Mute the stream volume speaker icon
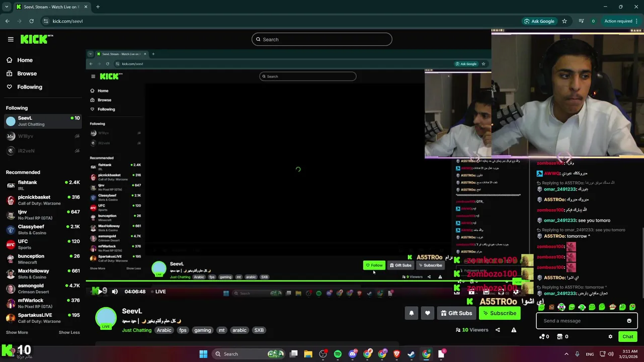 click(115, 292)
